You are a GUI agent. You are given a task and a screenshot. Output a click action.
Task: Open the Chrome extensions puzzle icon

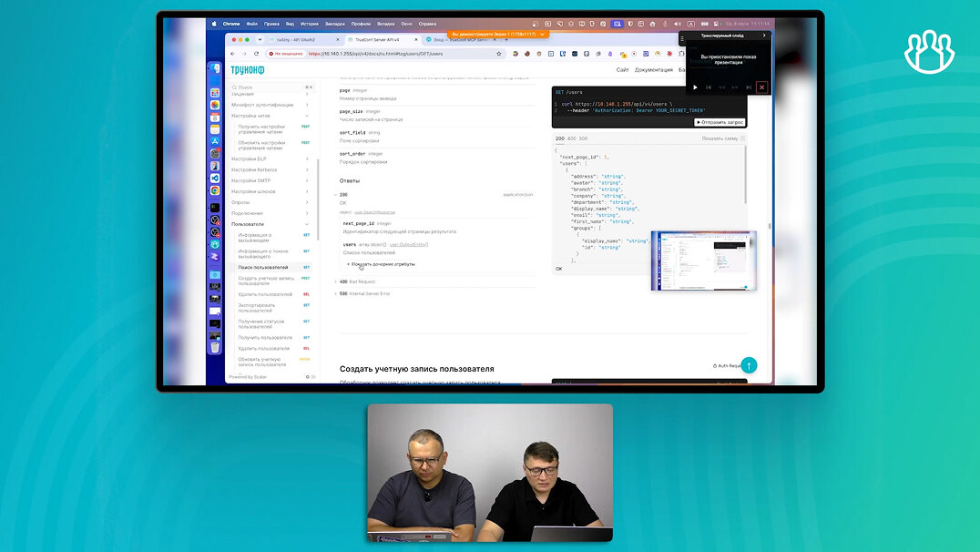681,54
